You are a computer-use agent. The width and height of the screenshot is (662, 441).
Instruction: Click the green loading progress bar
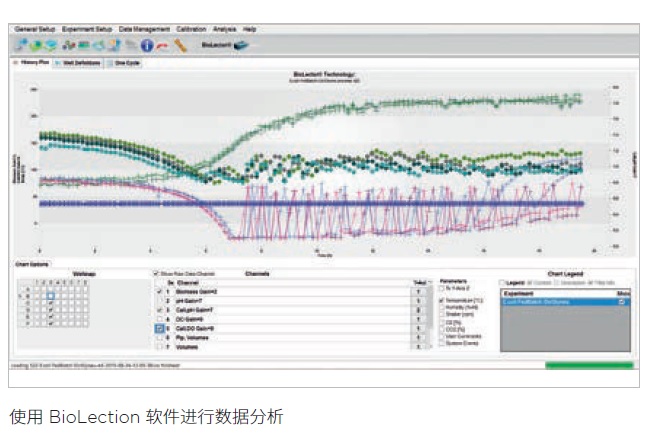(x=589, y=365)
